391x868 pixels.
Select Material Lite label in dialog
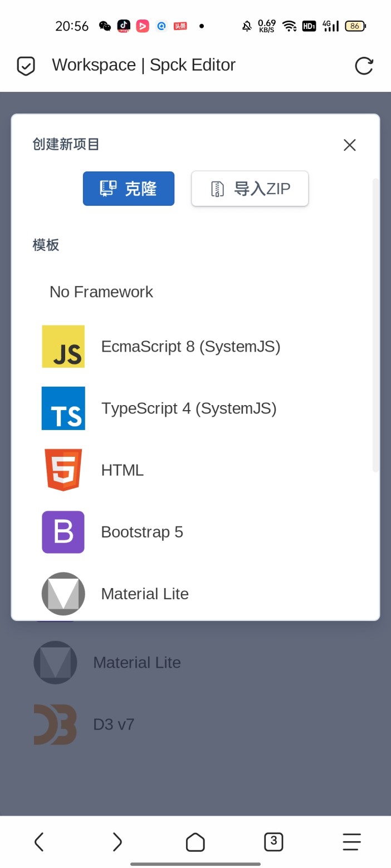[x=145, y=594]
